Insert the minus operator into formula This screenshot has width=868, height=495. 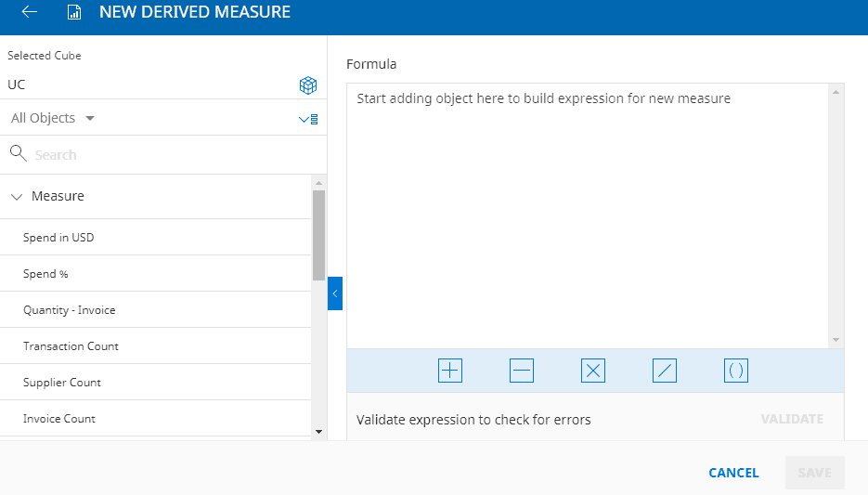tap(522, 371)
